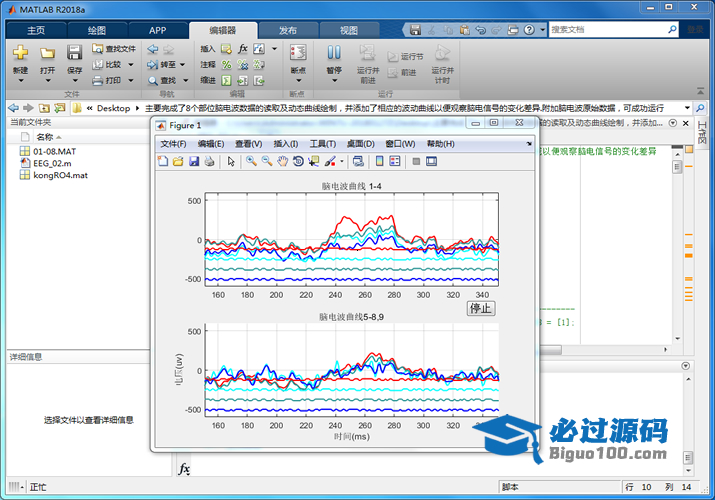Screen dimensions: 715x500
Task: Click the zoom in tool in Figure 1
Action: point(251,161)
